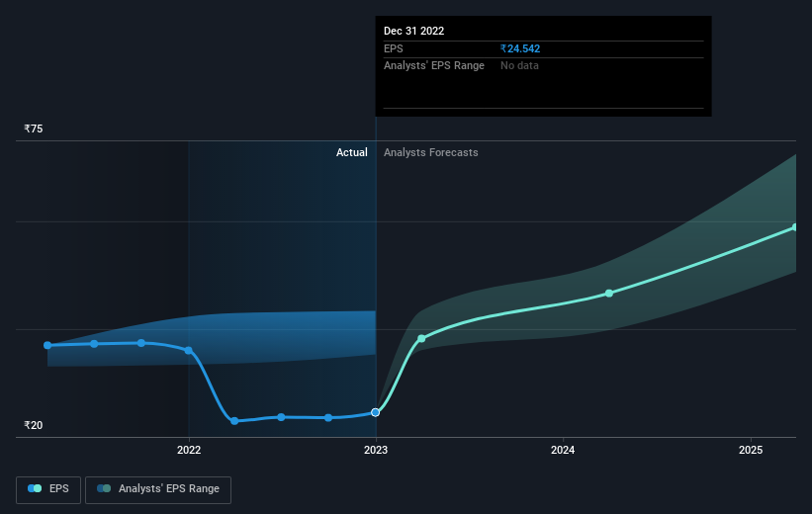Screen dimensions: 812x514
Task: Click the ₹24.542 EPS value in tooltip
Action: 520,48
